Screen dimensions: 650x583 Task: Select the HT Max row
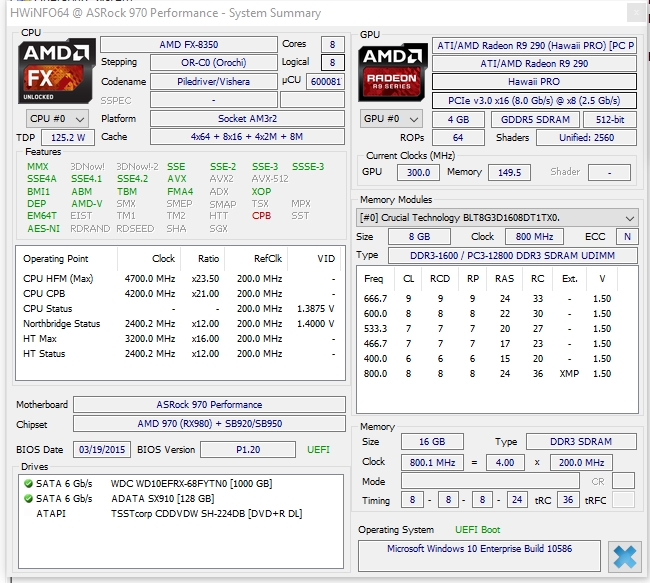[179, 339]
